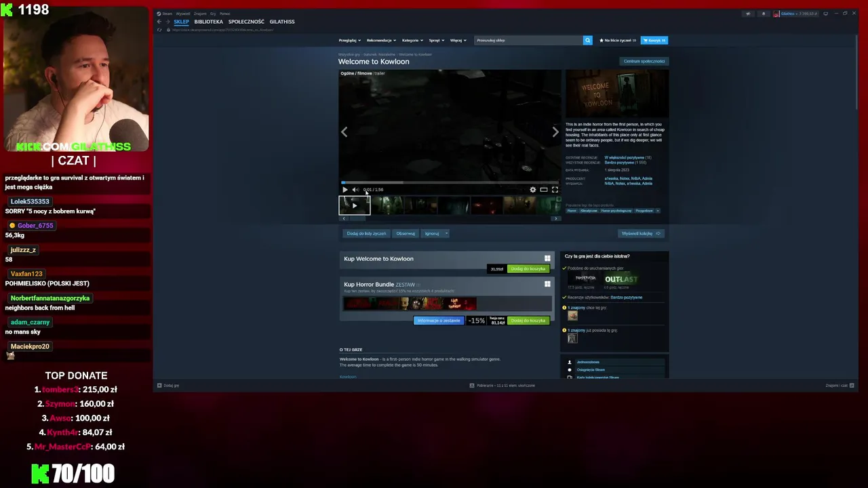Add Horror Bundle to cart
This screenshot has height=488, width=868.
[528, 321]
